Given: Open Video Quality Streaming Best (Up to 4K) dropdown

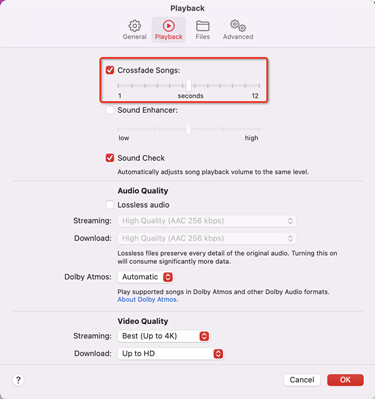Looking at the screenshot, I should pos(163,336).
